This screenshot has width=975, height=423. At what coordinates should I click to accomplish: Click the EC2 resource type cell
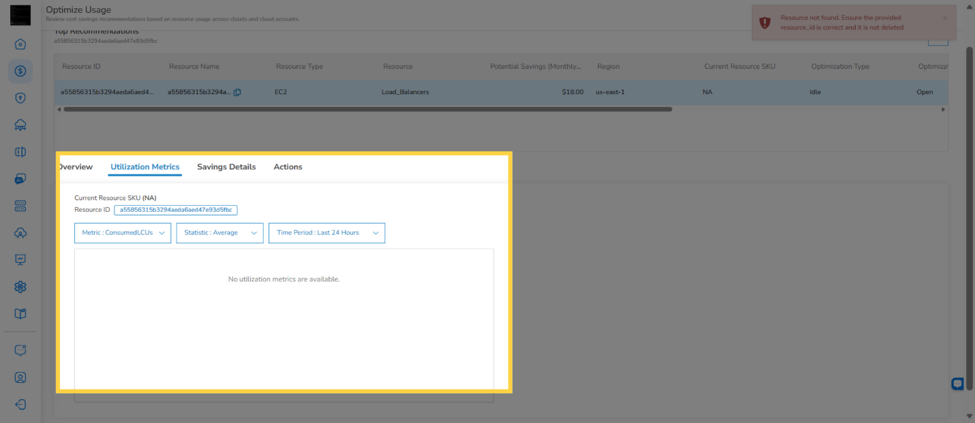coord(281,92)
